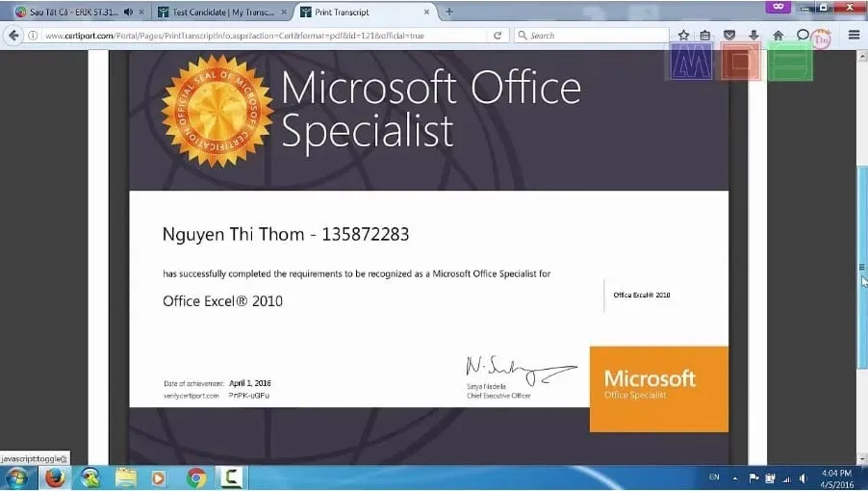Click the Satya Nadella signature name
The width and height of the screenshot is (868, 491).
point(486,386)
